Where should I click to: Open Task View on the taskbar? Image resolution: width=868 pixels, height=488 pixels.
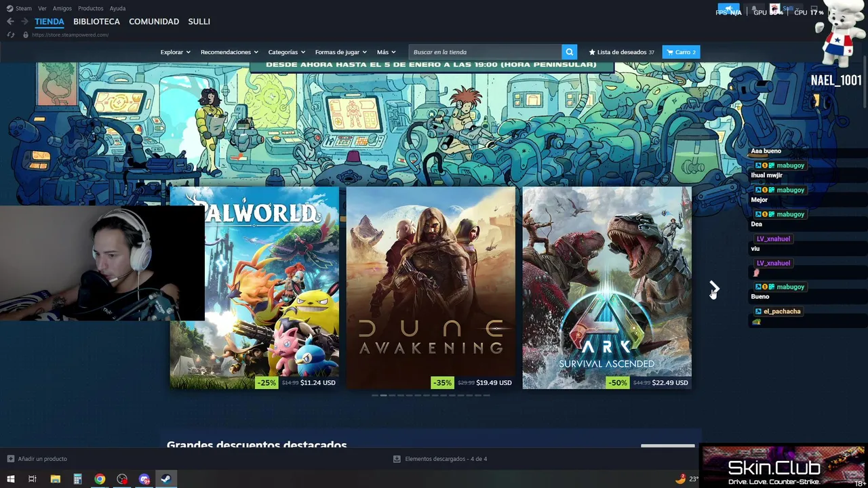(32, 479)
